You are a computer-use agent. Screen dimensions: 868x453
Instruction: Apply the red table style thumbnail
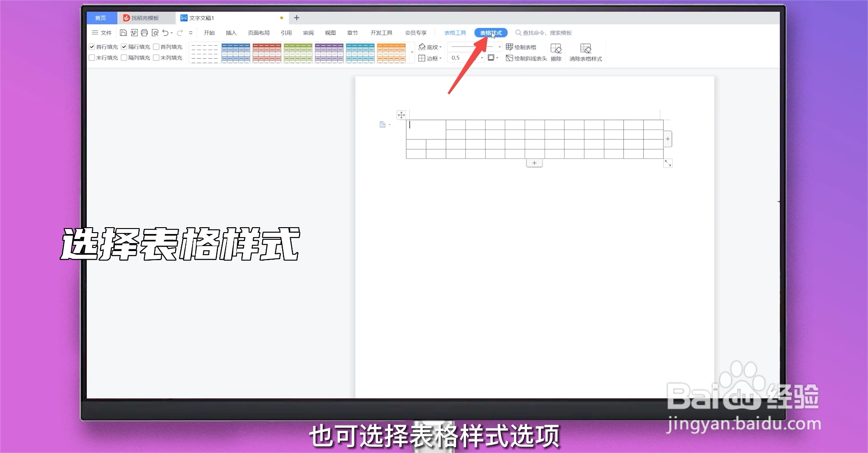(x=267, y=53)
